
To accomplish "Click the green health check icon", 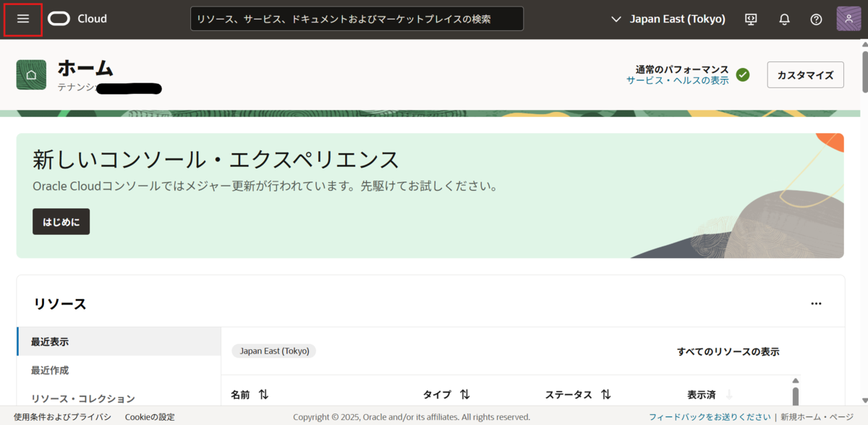I will (743, 74).
